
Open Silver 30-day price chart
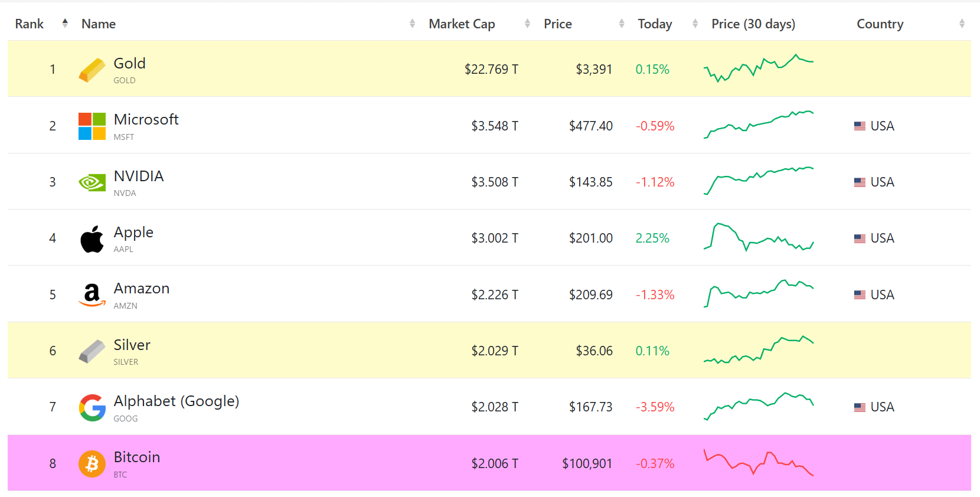click(759, 349)
